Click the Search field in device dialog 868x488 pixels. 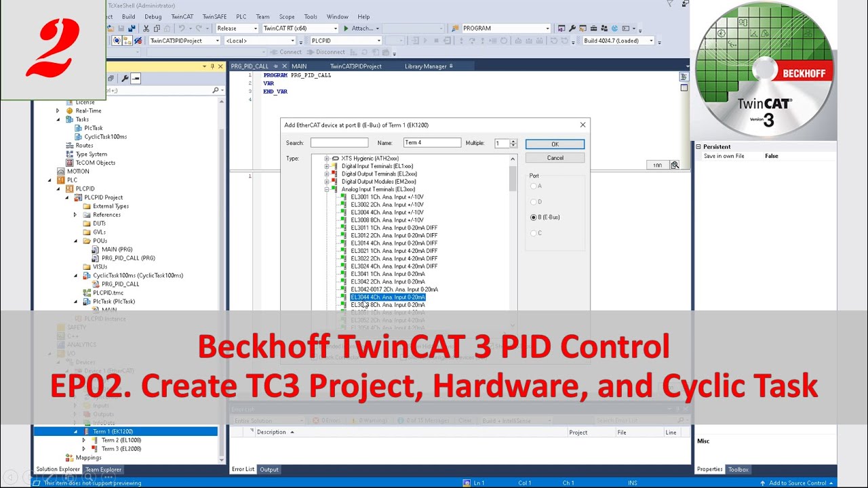[x=339, y=143]
